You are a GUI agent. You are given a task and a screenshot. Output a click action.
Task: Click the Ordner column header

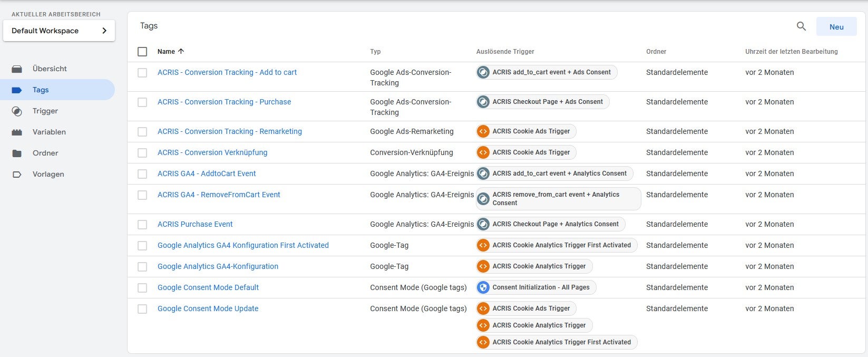(656, 51)
